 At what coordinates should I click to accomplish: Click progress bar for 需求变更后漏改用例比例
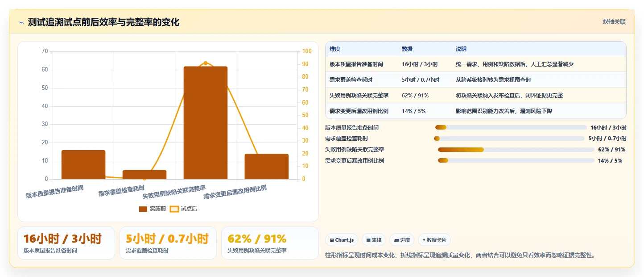click(x=516, y=160)
